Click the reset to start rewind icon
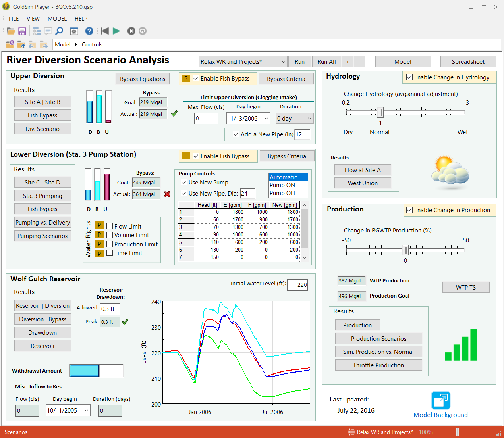504x438 pixels. 105,31
